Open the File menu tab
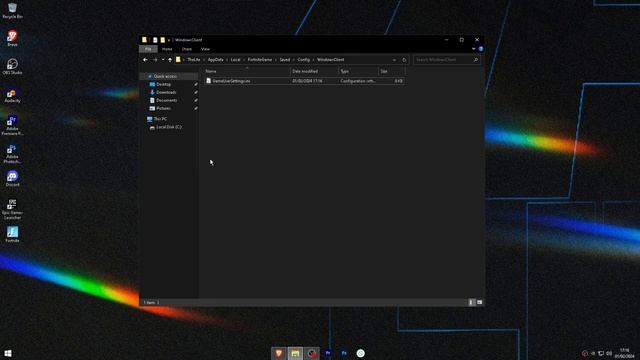 click(148, 49)
